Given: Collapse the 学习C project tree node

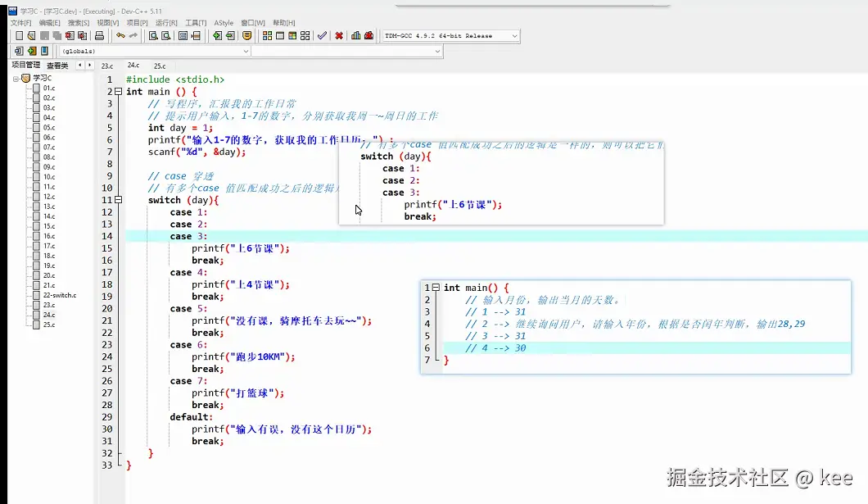Looking at the screenshot, I should 16,79.
